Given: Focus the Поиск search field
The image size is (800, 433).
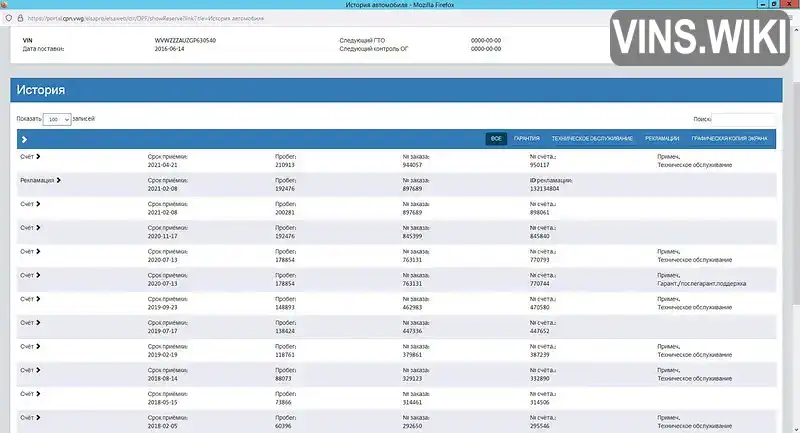Looking at the screenshot, I should 744,119.
